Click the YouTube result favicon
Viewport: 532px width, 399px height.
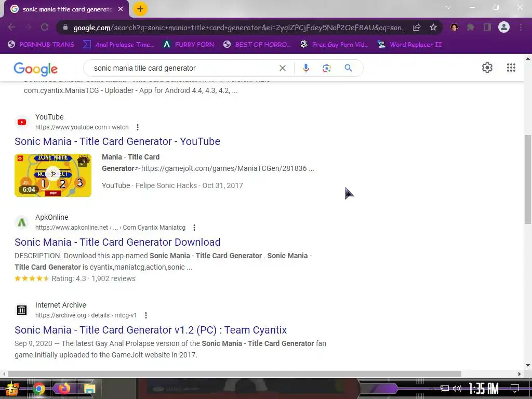point(22,122)
